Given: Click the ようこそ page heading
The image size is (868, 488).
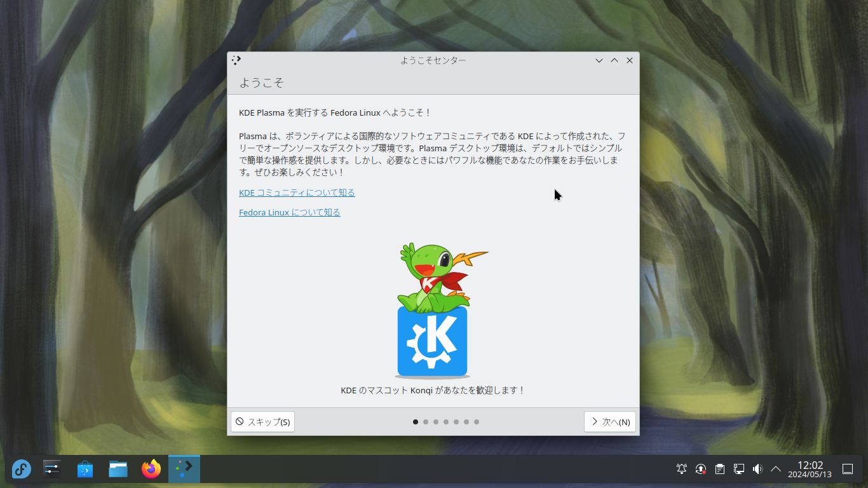Looking at the screenshot, I should tap(261, 83).
